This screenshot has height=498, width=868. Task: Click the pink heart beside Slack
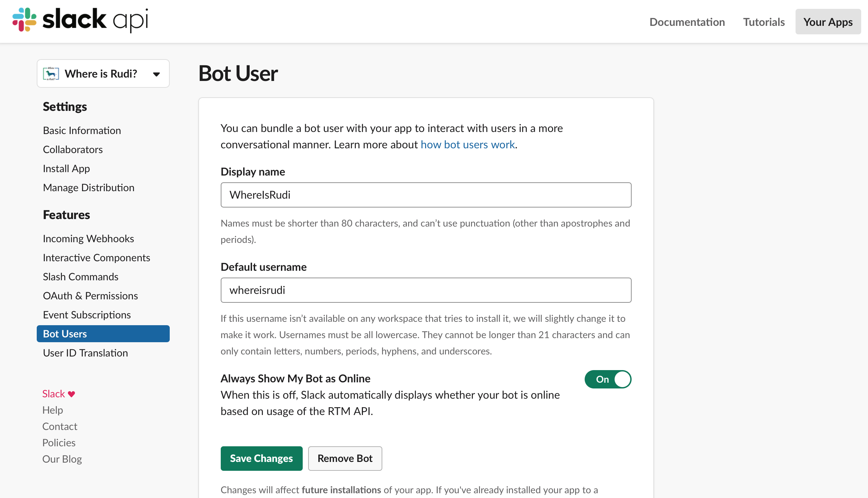(71, 394)
